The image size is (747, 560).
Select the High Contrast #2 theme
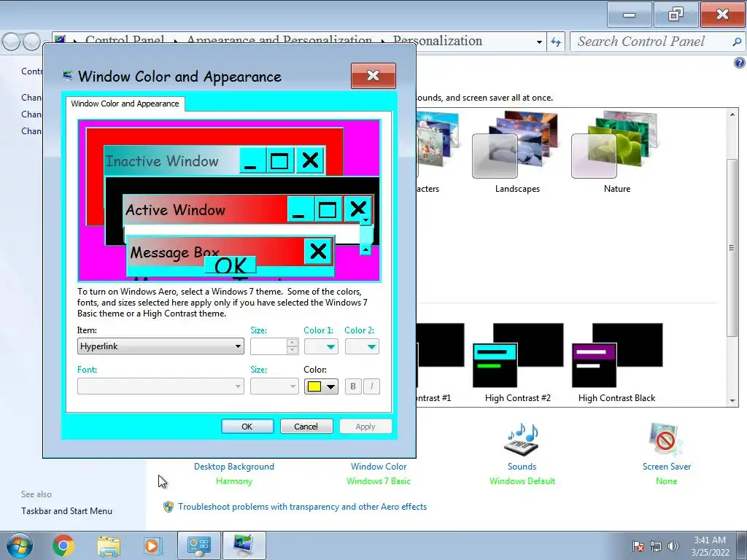517,363
